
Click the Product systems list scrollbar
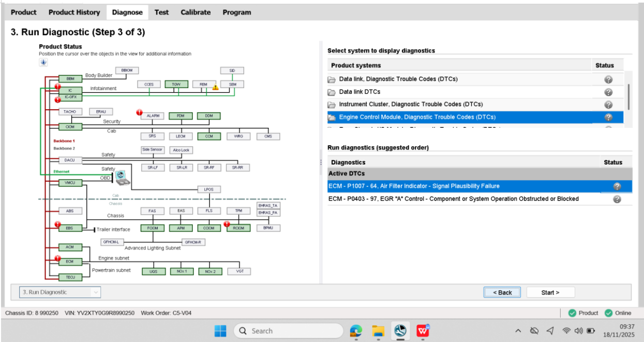(628, 97)
